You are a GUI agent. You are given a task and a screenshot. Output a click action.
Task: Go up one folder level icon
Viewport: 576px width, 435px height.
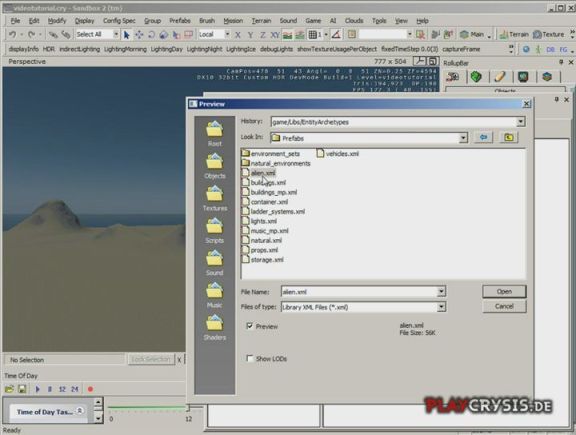(x=508, y=137)
